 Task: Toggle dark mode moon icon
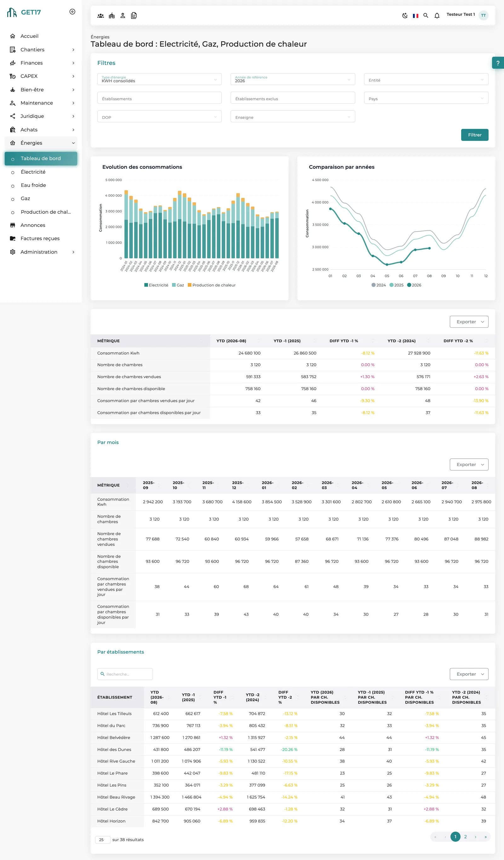(x=405, y=15)
